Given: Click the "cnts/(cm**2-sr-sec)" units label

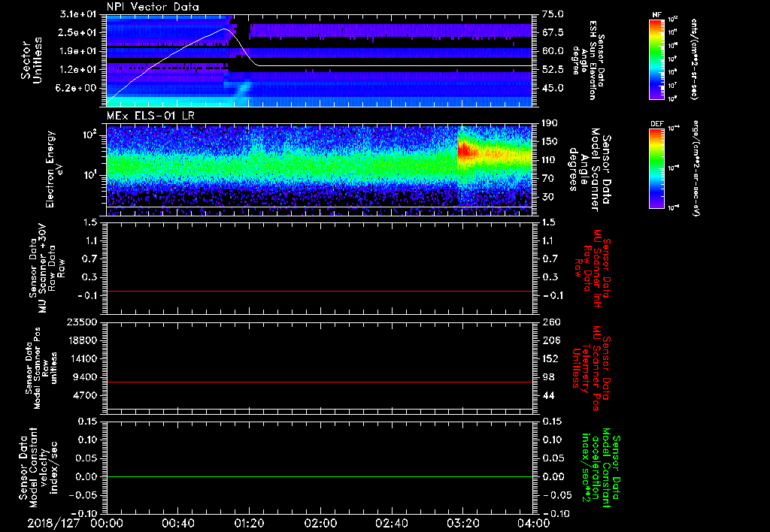Looking at the screenshot, I should (694, 59).
